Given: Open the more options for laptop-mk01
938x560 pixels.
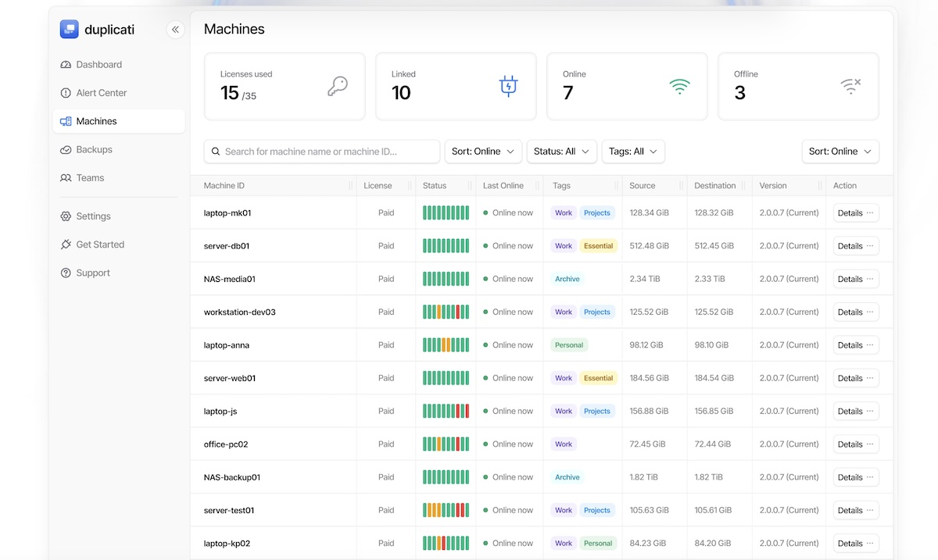Looking at the screenshot, I should (x=870, y=212).
